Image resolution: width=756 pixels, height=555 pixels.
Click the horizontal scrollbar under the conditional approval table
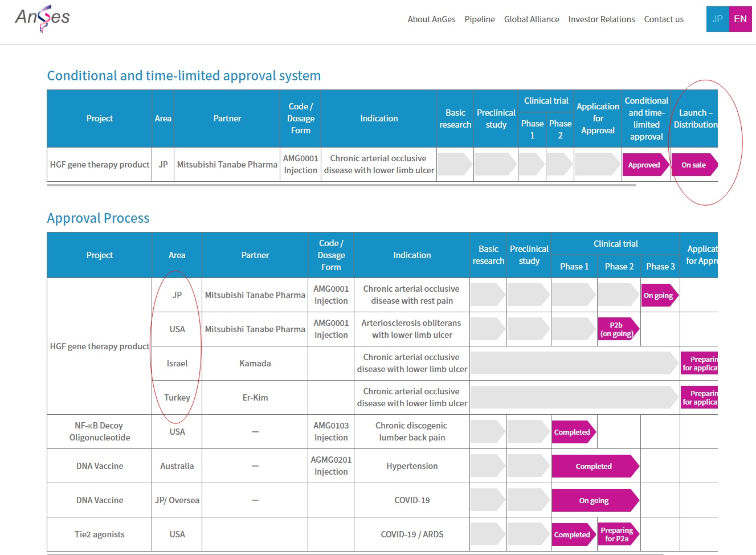pyautogui.click(x=341, y=185)
